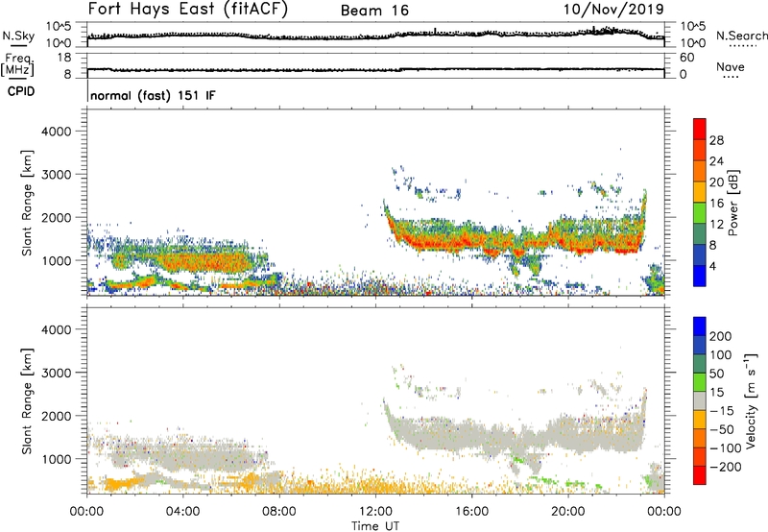The image size is (768, 532).
Task: Click the 'CPID' row label
Action: click(21, 91)
